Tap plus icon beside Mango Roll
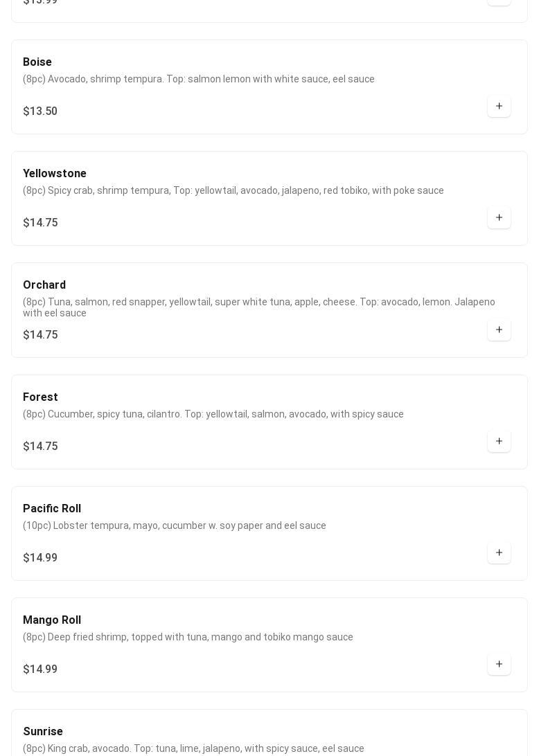The width and height of the screenshot is (539, 756). [499, 665]
